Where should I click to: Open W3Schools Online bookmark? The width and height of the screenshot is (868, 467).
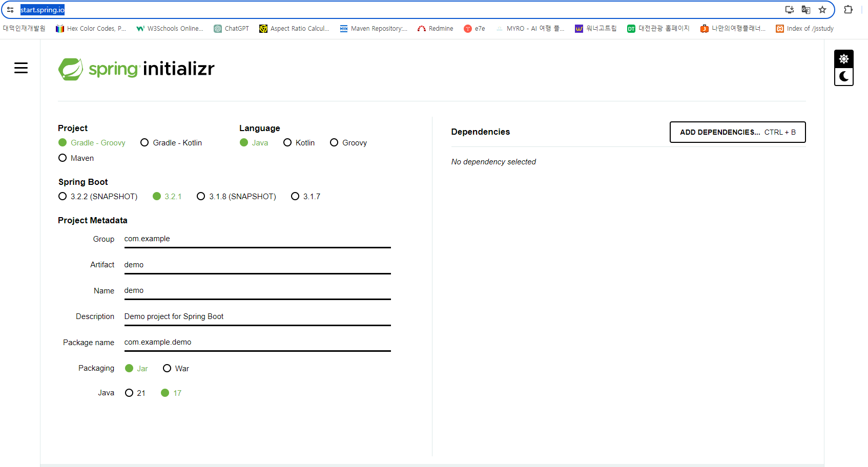pyautogui.click(x=170, y=29)
